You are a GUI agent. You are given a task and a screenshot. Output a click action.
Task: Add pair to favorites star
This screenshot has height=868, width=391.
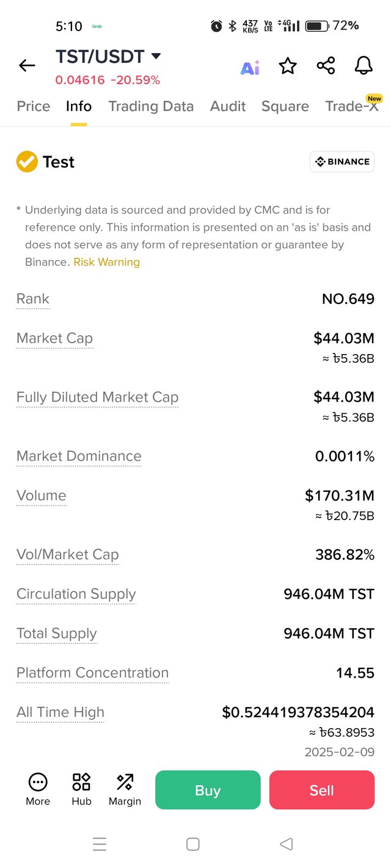tap(288, 66)
